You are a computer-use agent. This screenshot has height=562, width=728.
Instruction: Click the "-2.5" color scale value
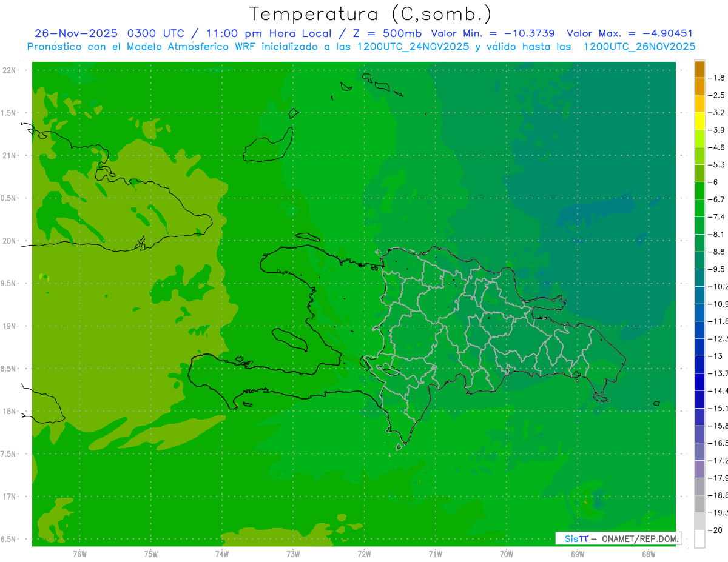(718, 95)
